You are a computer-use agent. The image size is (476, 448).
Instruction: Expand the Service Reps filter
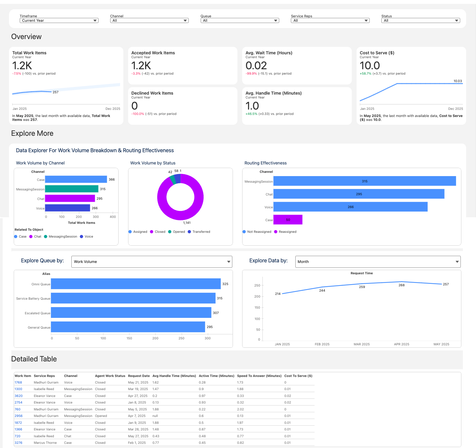tap(330, 21)
